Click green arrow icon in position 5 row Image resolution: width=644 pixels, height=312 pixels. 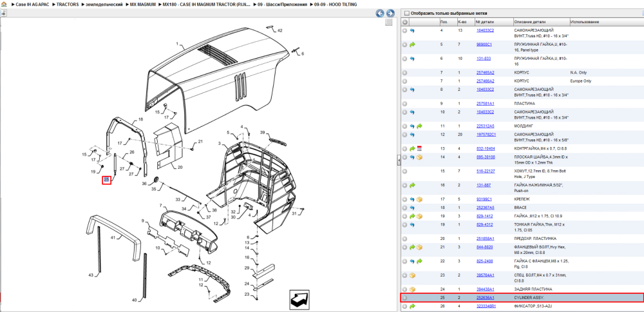point(412,44)
